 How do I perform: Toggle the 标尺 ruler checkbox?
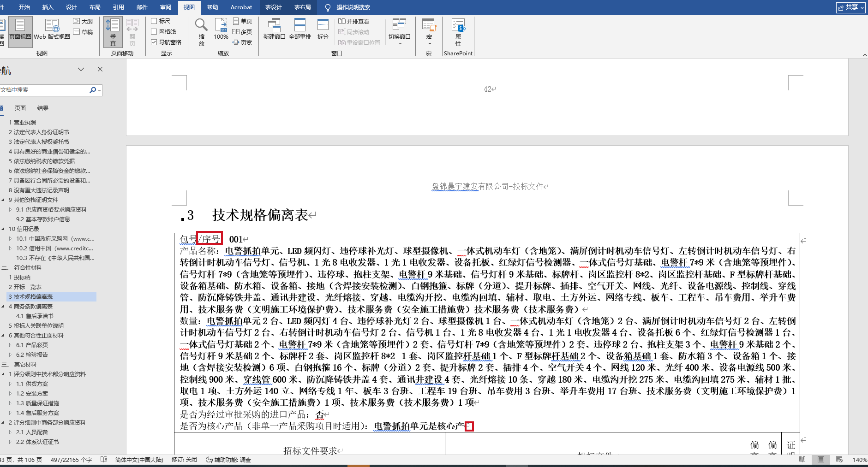point(154,21)
